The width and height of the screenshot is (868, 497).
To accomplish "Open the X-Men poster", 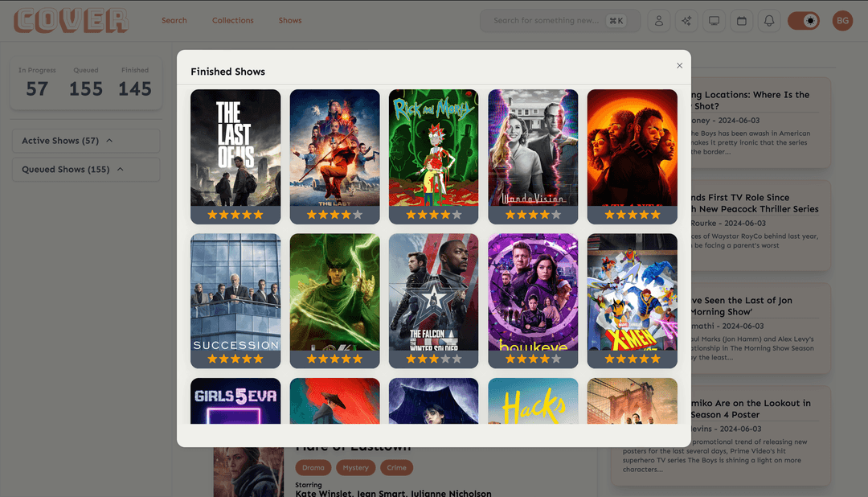I will click(x=633, y=292).
